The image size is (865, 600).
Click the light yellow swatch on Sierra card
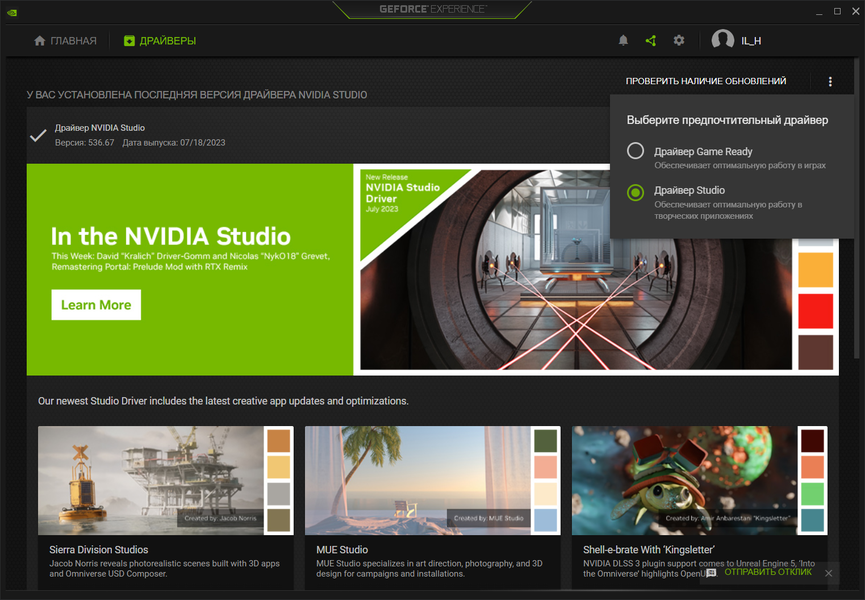[279, 467]
